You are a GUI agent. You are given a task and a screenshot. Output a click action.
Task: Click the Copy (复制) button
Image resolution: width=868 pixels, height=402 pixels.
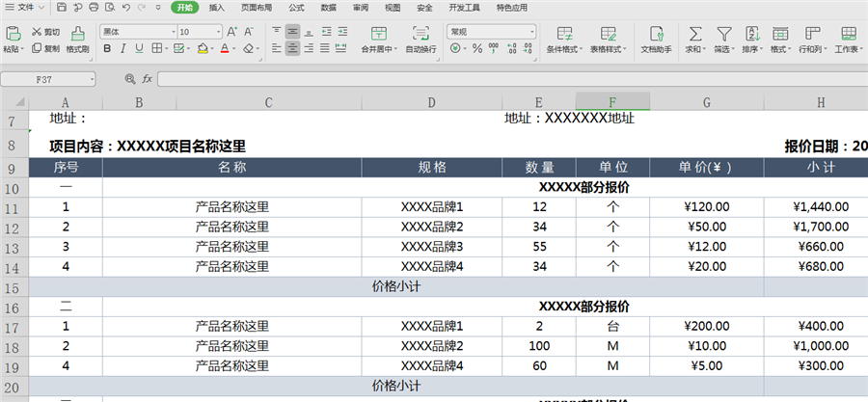point(45,48)
